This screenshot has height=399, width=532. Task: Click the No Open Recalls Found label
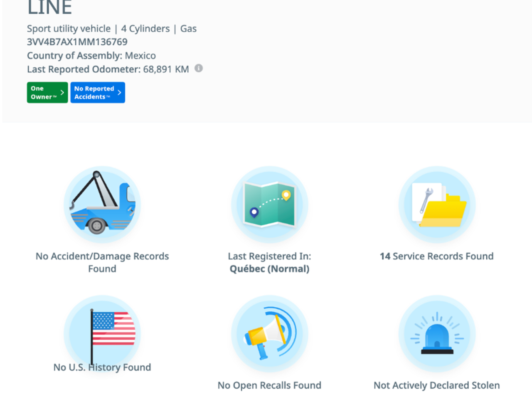point(270,385)
